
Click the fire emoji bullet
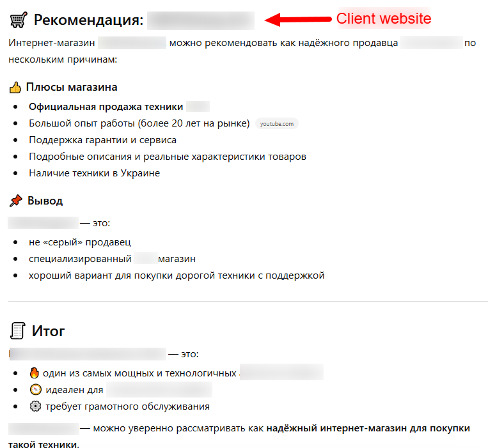coord(35,373)
